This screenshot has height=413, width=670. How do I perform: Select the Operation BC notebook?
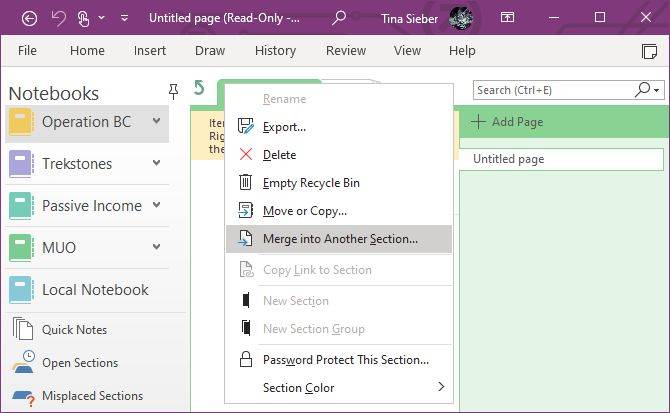pyautogui.click(x=87, y=123)
